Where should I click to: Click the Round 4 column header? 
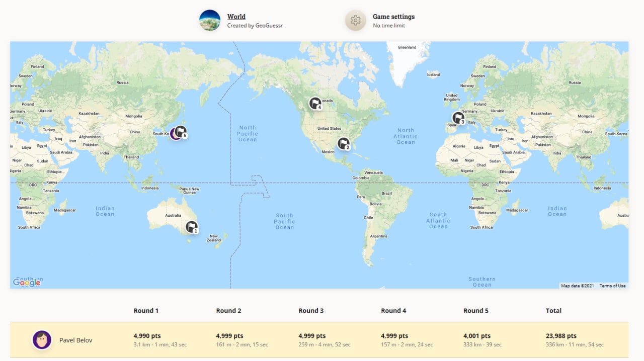point(393,311)
